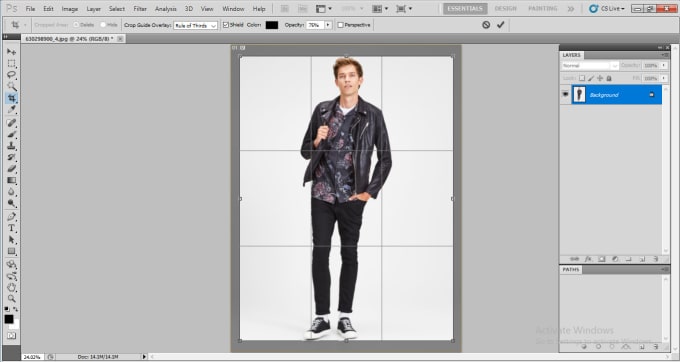This screenshot has width=680, height=362.
Task: Click the foreground color swatch
Action: (9, 319)
